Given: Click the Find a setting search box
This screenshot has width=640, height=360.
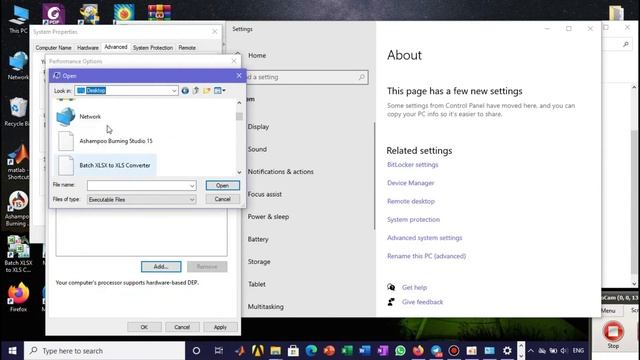Looking at the screenshot, I should point(306,77).
